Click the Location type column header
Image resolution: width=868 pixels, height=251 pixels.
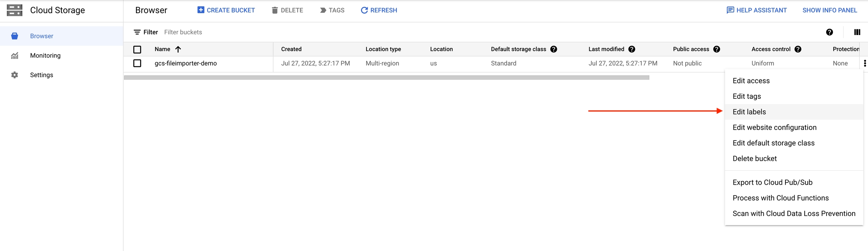click(x=383, y=49)
